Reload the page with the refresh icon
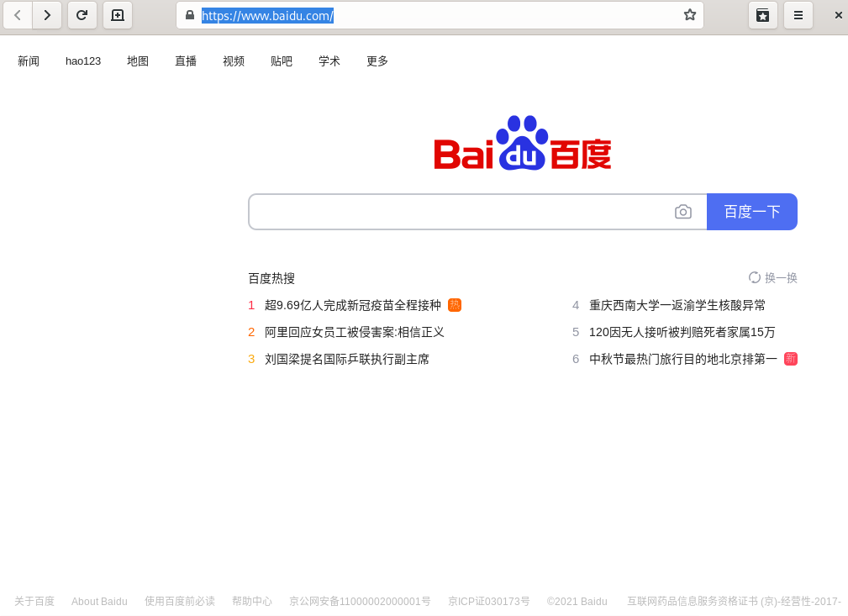Image resolution: width=848 pixels, height=616 pixels. click(82, 15)
